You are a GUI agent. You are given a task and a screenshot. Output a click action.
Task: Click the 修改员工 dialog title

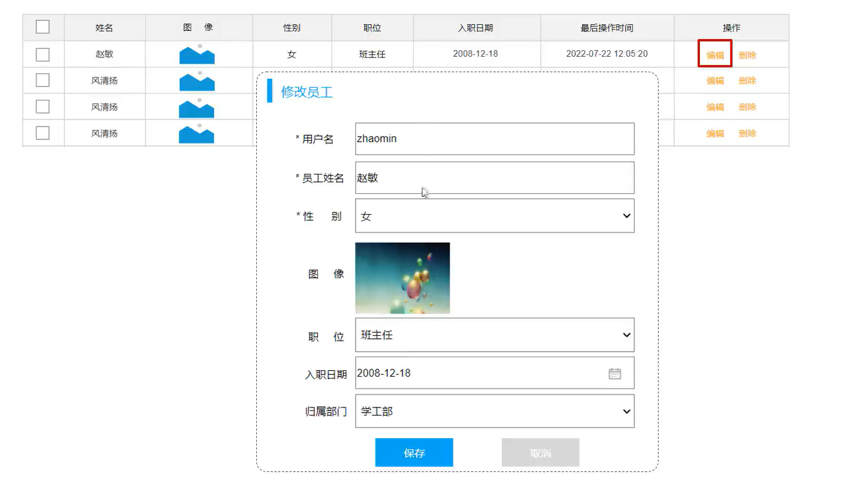pyautogui.click(x=306, y=92)
